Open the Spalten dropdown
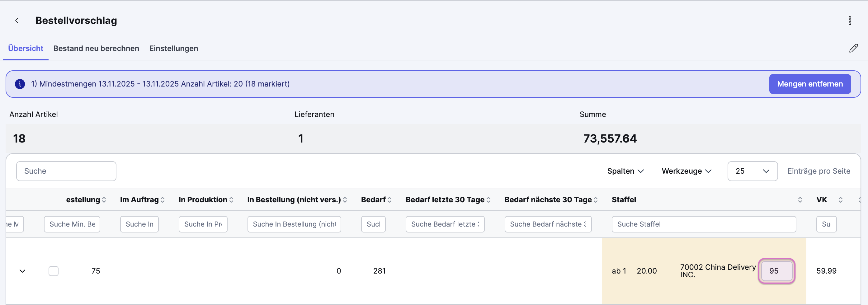Screen dimensions: 868x305 coord(625,171)
